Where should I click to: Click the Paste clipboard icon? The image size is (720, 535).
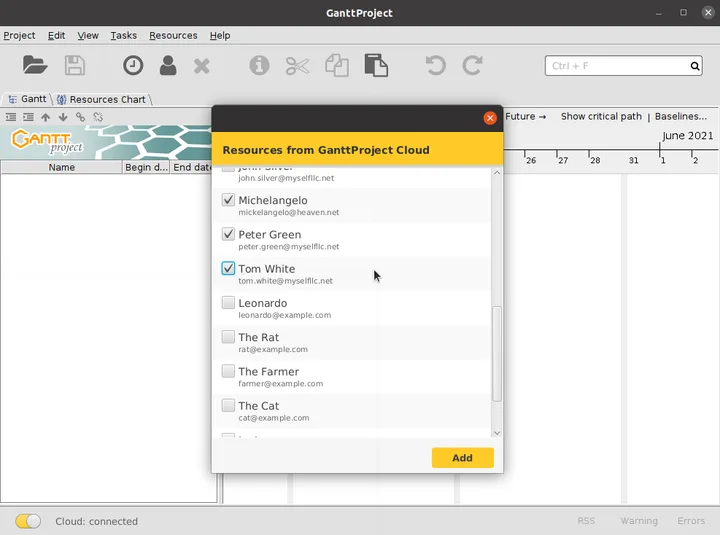(376, 65)
